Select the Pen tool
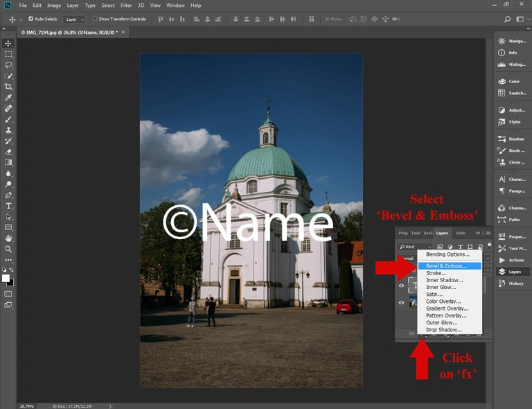This screenshot has height=409, width=532. [x=8, y=195]
